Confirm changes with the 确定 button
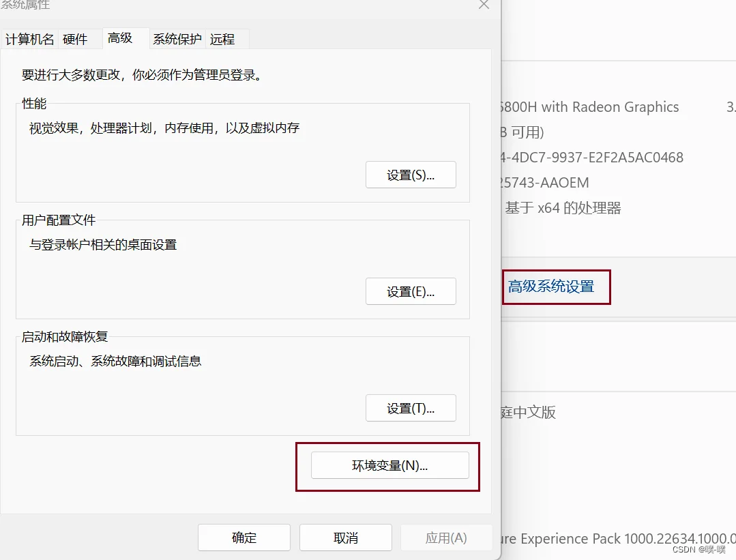The image size is (736, 560). [244, 537]
